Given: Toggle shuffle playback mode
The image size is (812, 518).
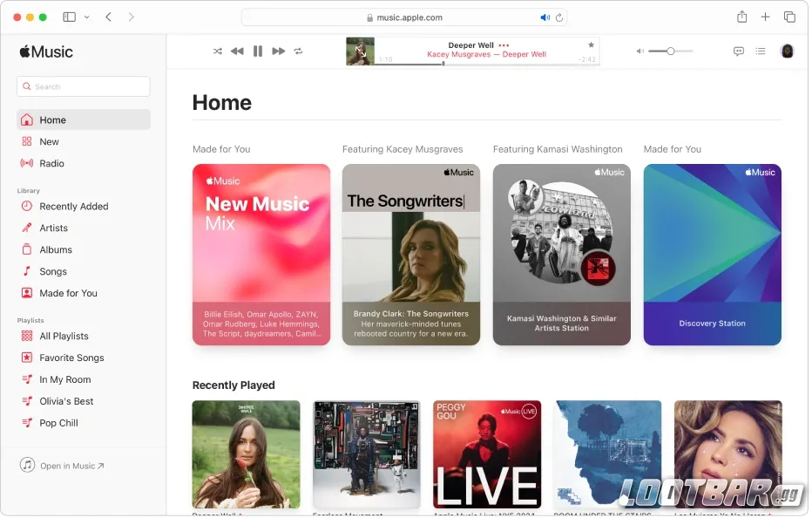Looking at the screenshot, I should (217, 51).
